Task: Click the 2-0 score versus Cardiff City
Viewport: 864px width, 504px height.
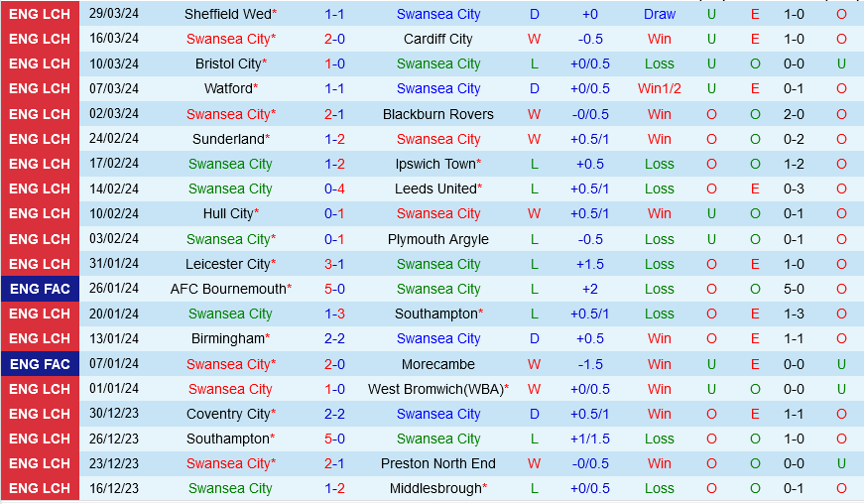Action: 334,39
